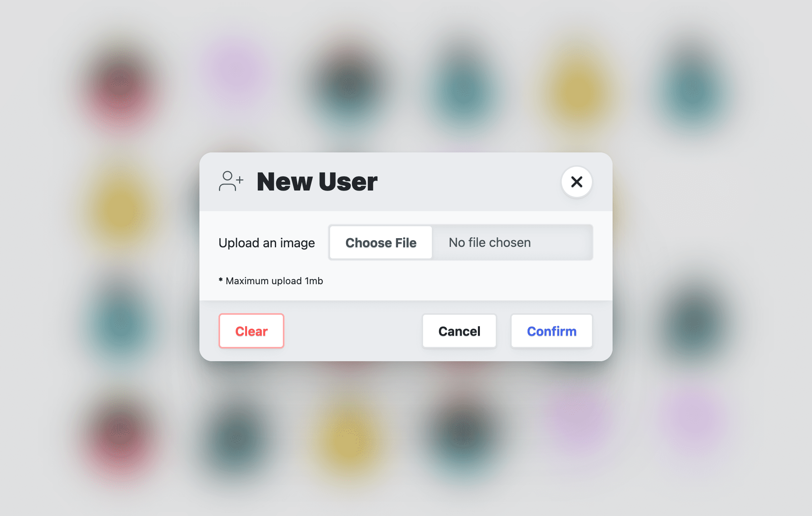Click the add user icon
The image size is (812, 516).
pyautogui.click(x=232, y=181)
